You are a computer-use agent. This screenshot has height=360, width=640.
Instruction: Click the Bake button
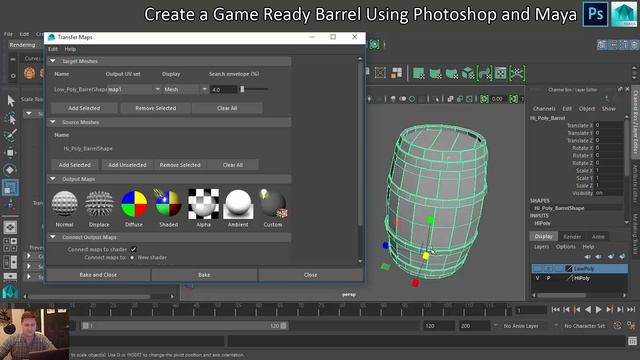click(x=204, y=275)
